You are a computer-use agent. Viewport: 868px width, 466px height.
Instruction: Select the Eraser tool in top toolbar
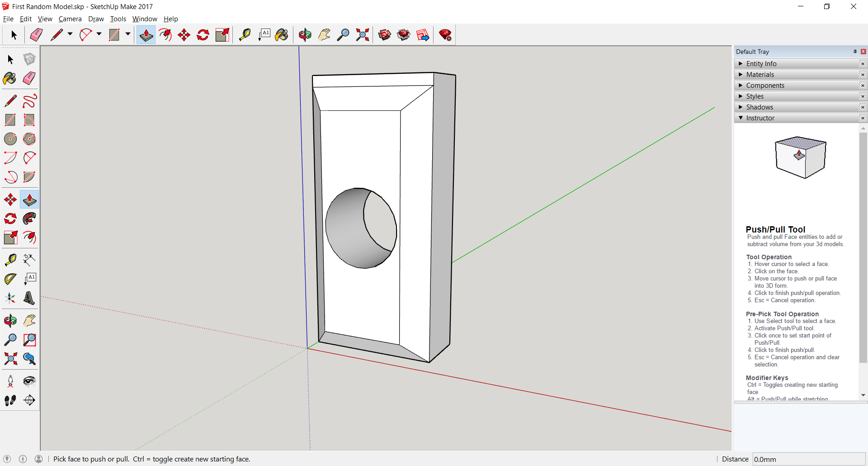36,35
